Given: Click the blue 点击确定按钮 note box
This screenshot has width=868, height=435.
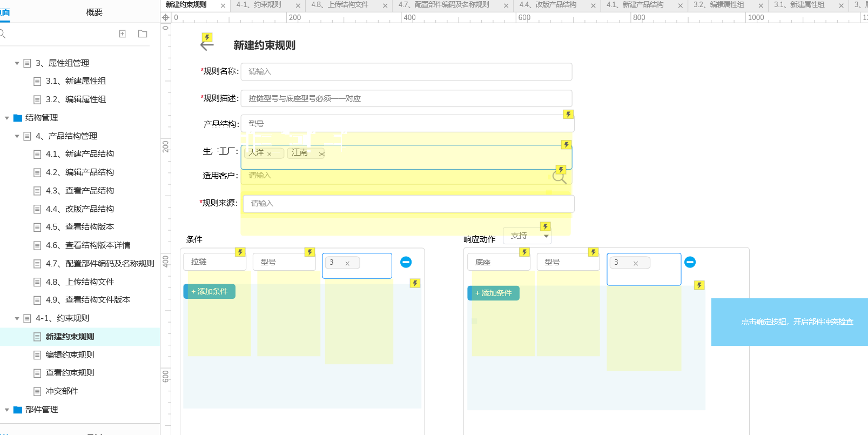Looking at the screenshot, I should click(x=790, y=322).
